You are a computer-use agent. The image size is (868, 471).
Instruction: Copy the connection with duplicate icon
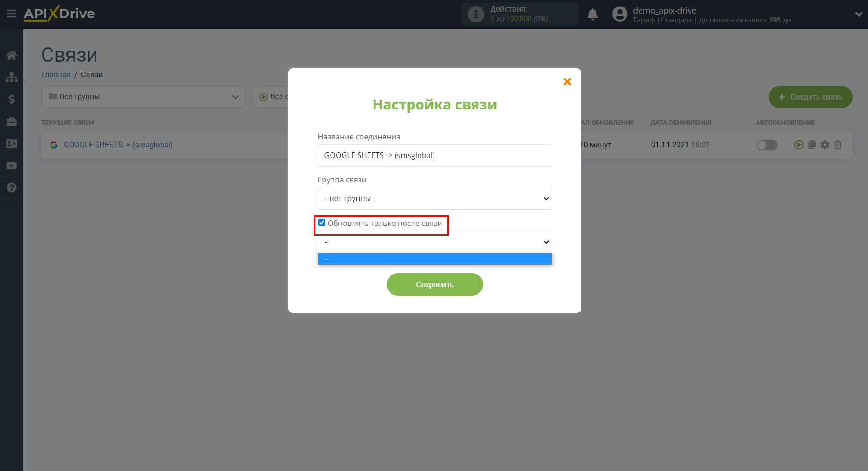click(812, 145)
